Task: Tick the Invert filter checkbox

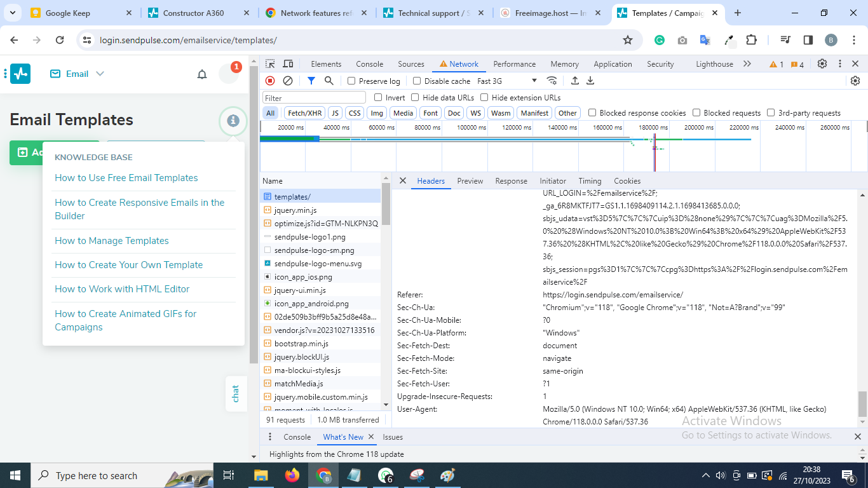Action: pos(378,97)
